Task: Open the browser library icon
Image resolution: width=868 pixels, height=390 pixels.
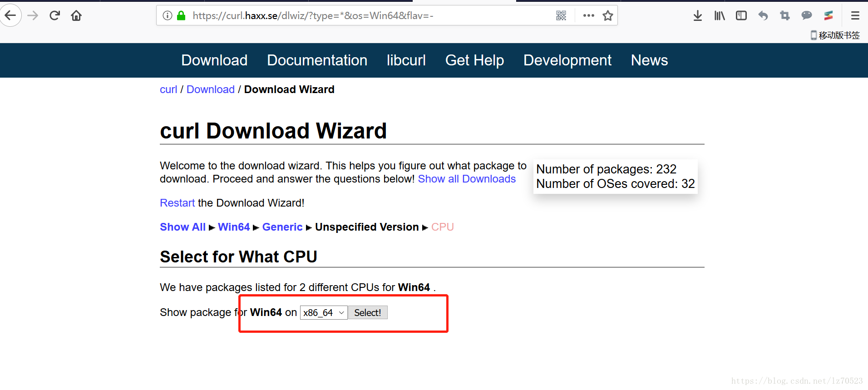Action: coord(720,16)
